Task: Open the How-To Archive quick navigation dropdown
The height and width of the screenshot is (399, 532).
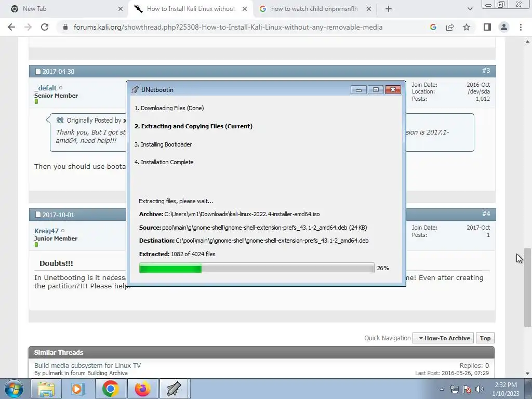Action: click(x=443, y=338)
